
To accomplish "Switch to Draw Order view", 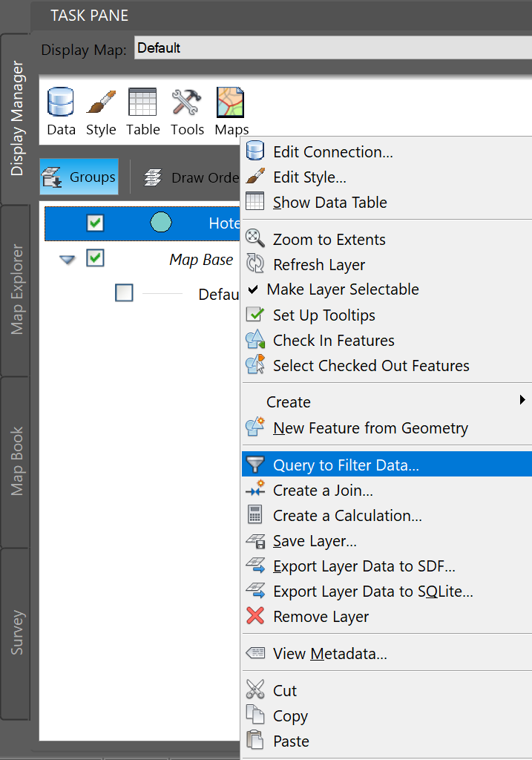I will click(192, 178).
